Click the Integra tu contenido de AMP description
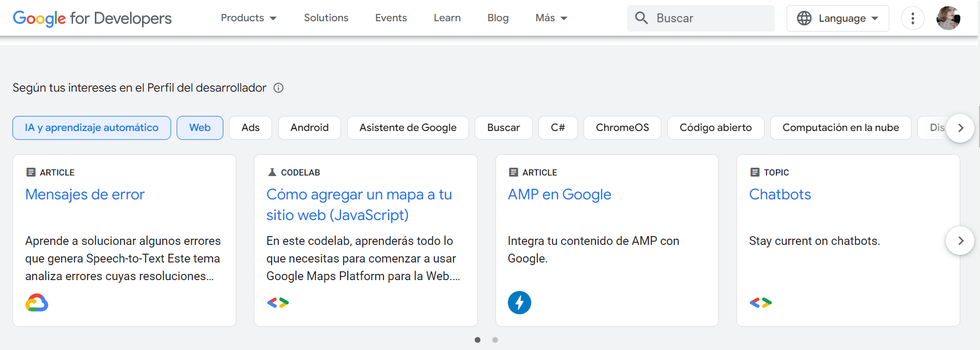980x350 pixels. [x=593, y=250]
